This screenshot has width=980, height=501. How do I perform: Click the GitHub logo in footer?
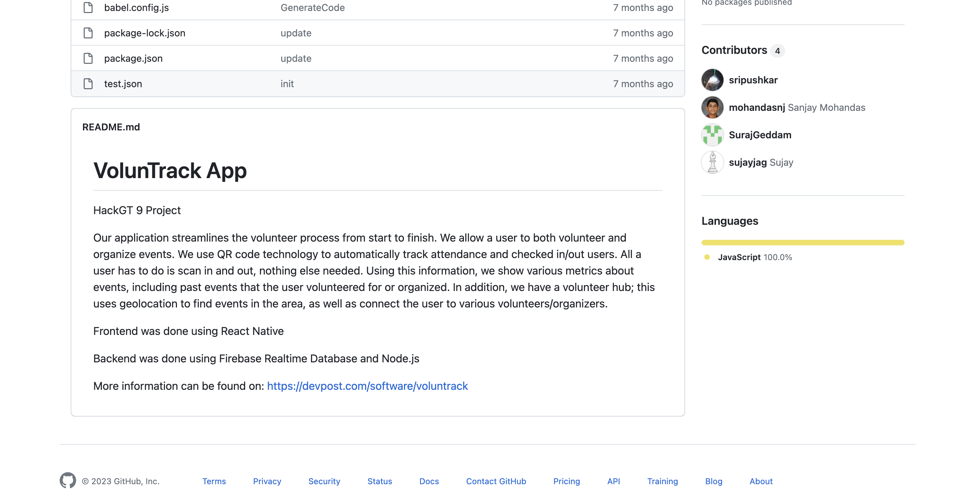click(x=68, y=480)
